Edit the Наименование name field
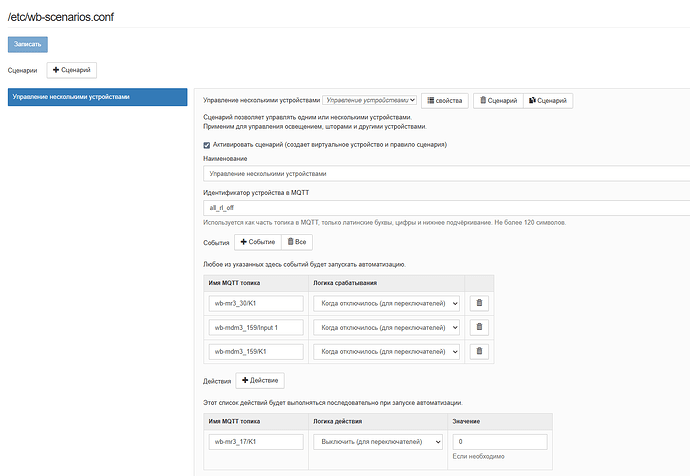Screen dimensions: 690x476 tap(446, 174)
